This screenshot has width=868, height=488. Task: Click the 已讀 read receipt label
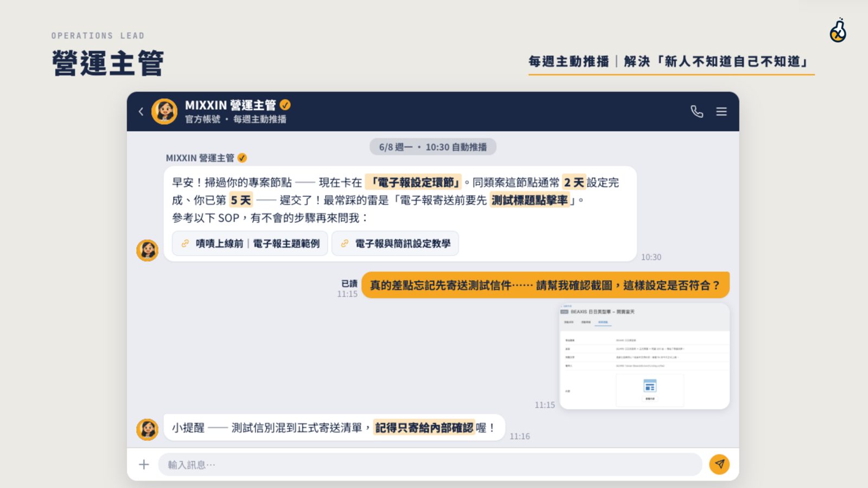tap(349, 284)
